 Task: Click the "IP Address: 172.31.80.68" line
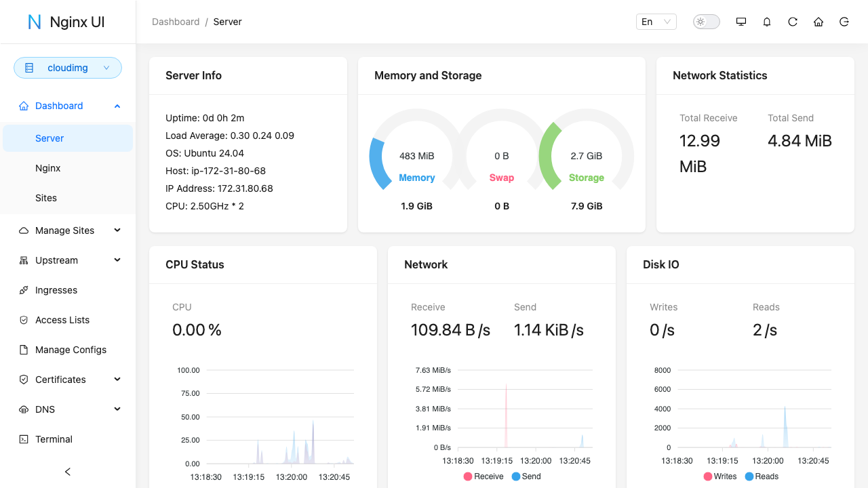point(219,188)
